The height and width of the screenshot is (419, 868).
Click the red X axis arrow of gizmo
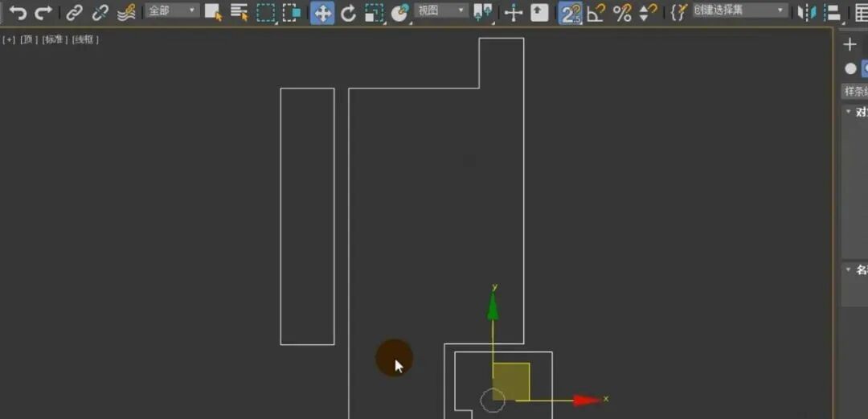(587, 400)
